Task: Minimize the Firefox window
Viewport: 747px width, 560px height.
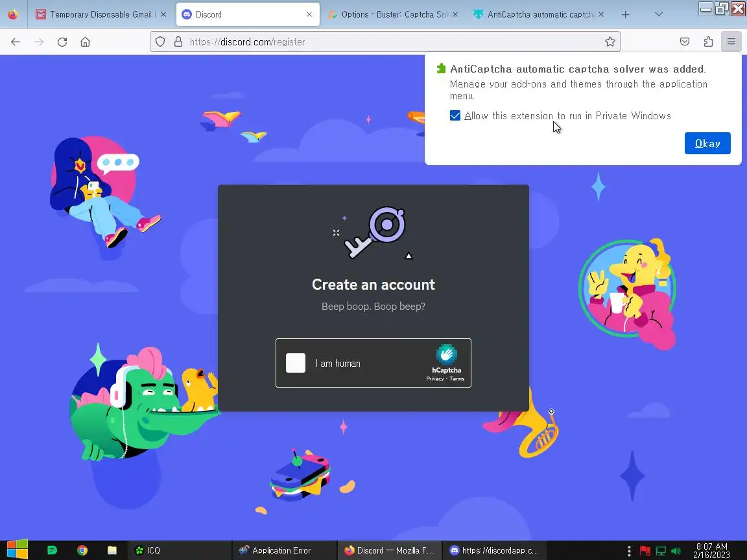Action: click(705, 8)
